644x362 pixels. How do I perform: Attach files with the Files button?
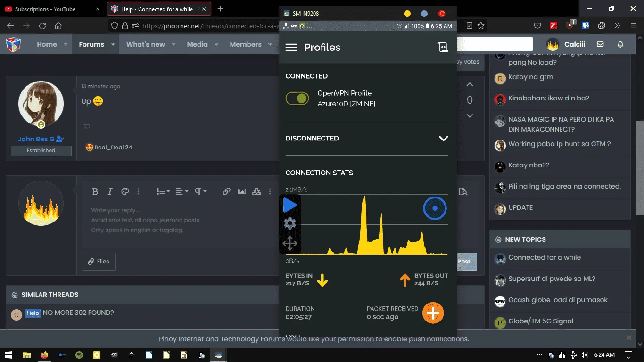pos(99,261)
